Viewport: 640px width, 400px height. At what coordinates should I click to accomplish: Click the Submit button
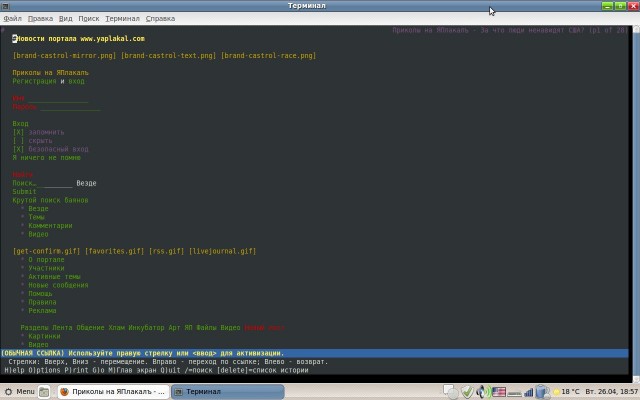(24, 192)
